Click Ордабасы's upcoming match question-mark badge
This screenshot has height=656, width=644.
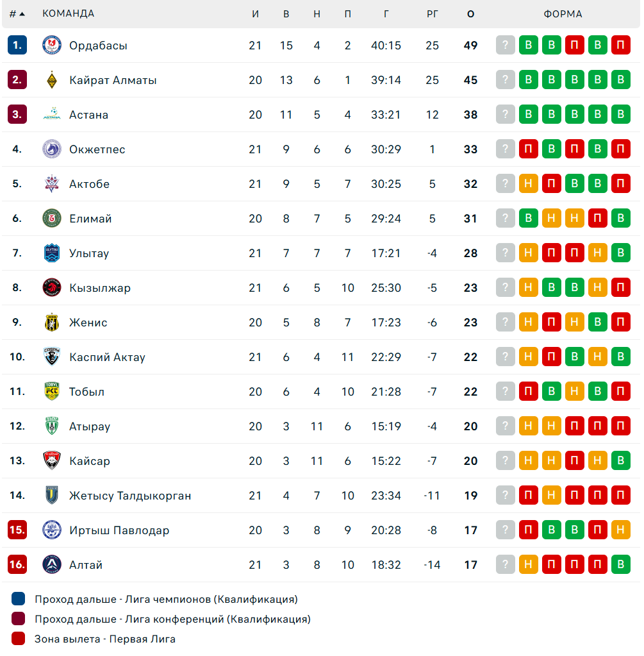click(x=505, y=45)
